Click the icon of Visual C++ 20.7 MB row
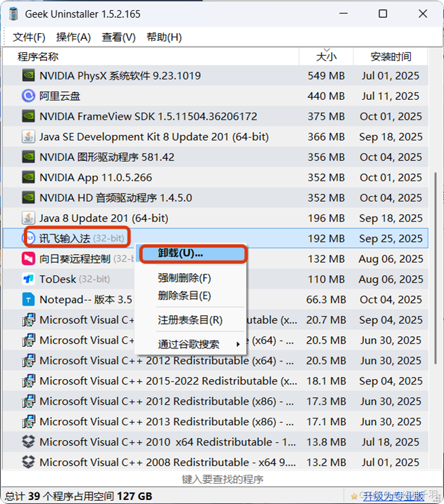The width and height of the screenshot is (444, 504). 29,320
